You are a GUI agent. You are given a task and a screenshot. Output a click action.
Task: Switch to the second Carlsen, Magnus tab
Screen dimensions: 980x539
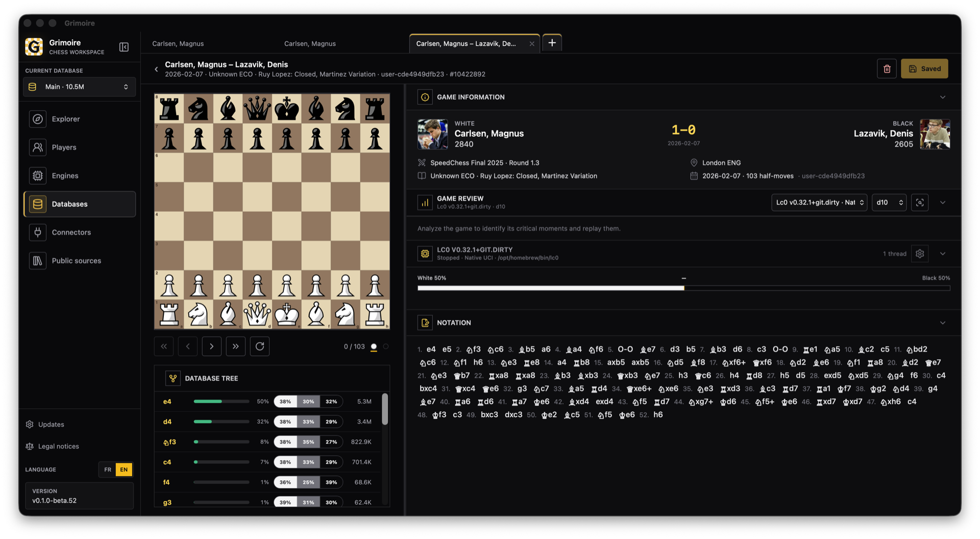[310, 44]
